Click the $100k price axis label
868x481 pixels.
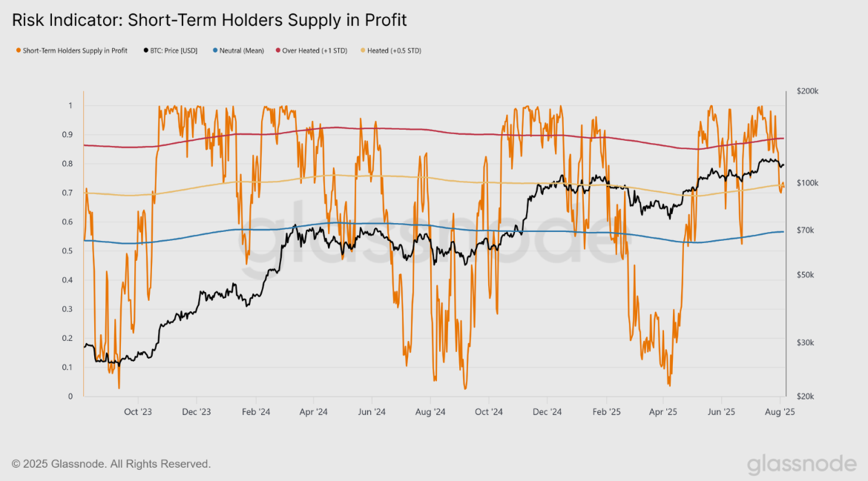click(807, 183)
